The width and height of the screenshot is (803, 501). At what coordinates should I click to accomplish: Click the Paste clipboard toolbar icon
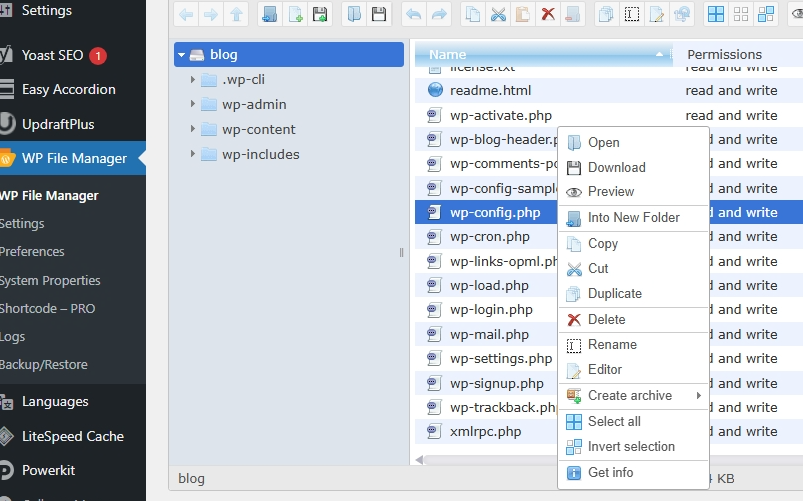523,14
